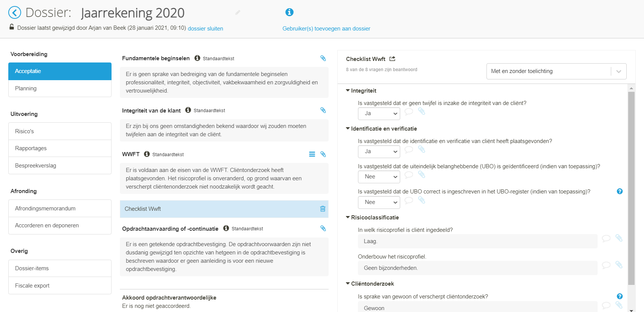644x312 pixels.
Task: Open Nee dropdown for UBO-register question
Action: [x=379, y=202]
